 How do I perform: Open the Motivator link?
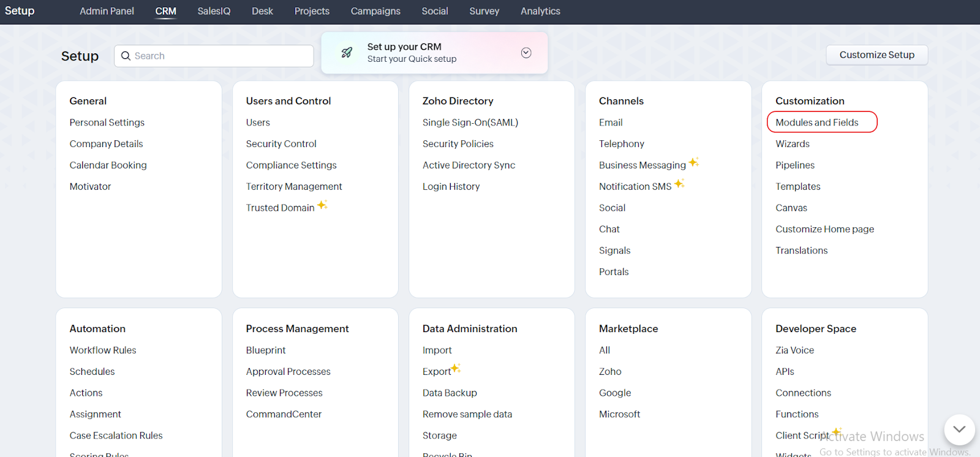pos(90,187)
